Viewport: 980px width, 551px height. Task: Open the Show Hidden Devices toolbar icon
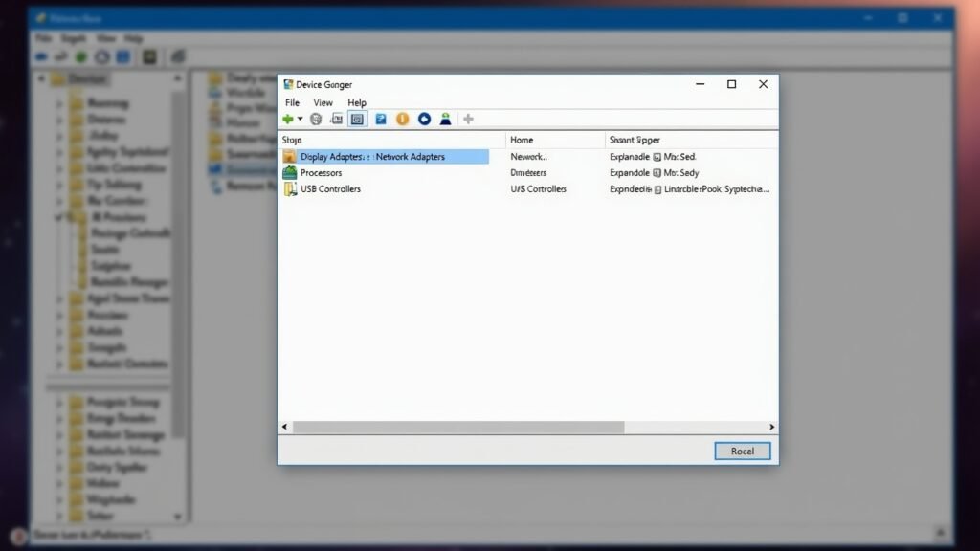tap(337, 119)
